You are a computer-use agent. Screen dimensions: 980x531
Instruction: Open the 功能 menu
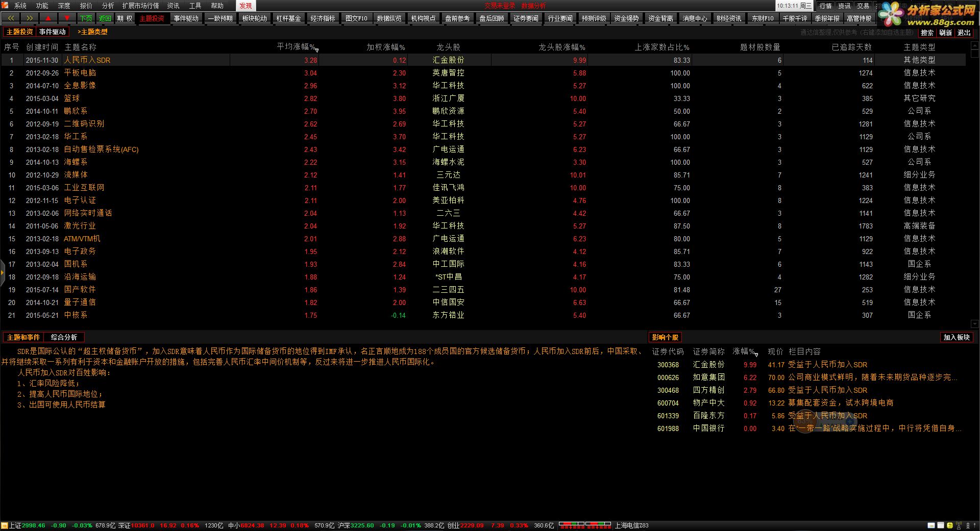point(42,6)
